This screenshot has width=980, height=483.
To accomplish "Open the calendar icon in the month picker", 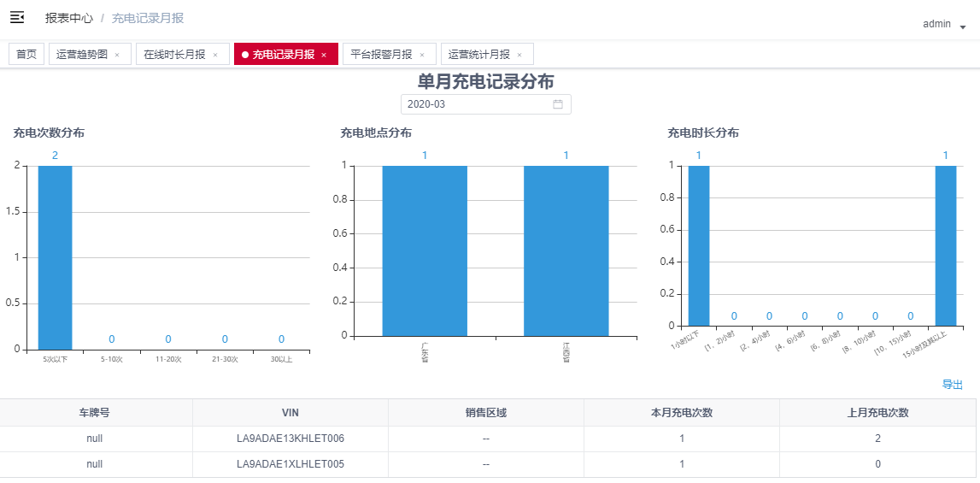I will click(558, 104).
